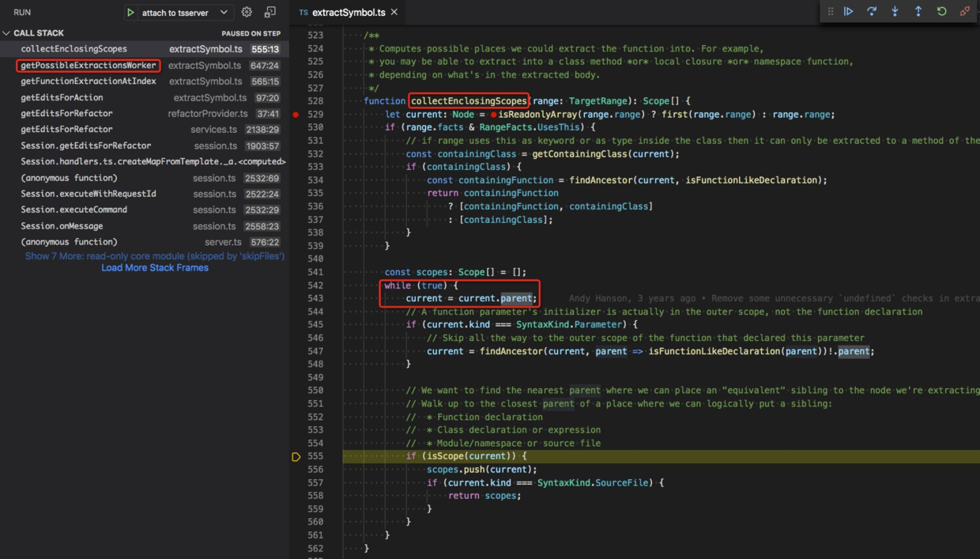Remove the breakpoint on line 529

[296, 114]
